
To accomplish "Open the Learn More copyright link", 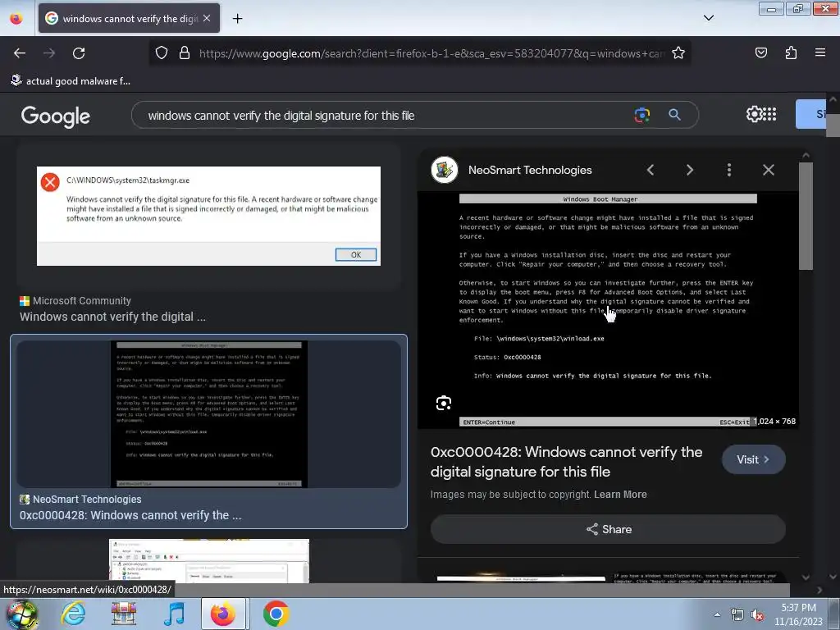I will [620, 495].
